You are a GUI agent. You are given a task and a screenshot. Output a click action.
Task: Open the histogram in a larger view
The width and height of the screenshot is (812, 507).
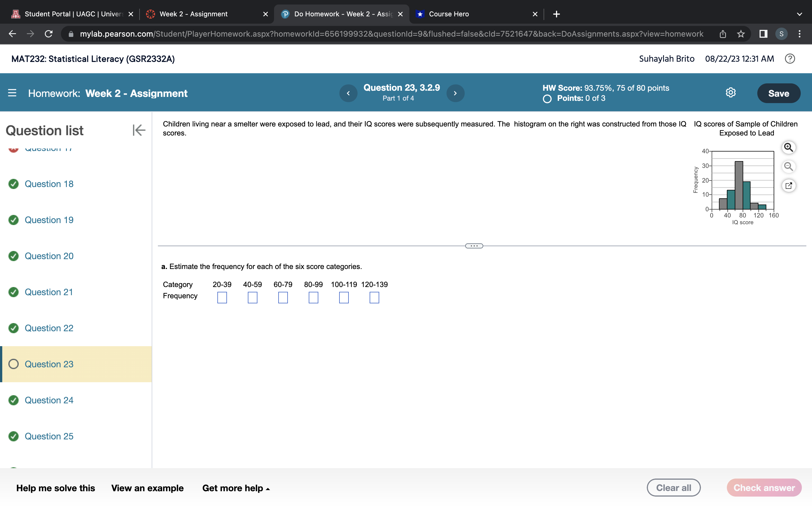789,185
